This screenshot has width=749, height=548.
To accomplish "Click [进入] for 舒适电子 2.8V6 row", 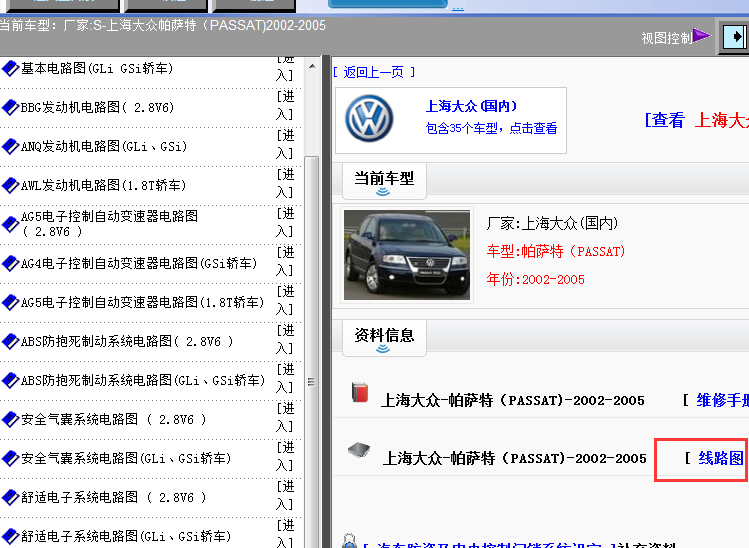I will click(x=285, y=496).
